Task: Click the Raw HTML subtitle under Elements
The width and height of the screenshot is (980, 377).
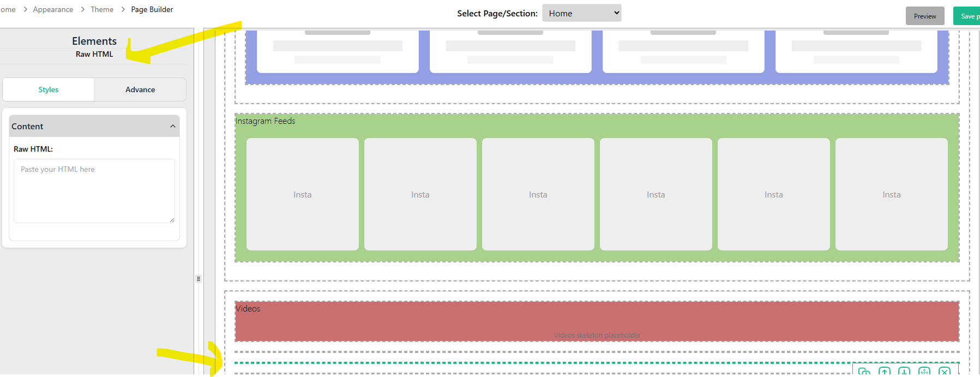Action: tap(94, 54)
